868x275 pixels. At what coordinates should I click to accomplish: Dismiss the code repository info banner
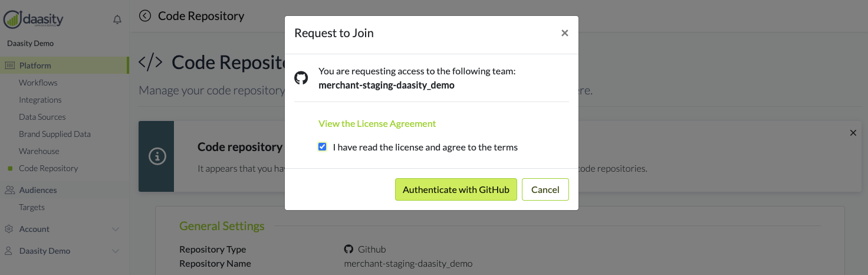[x=853, y=133]
